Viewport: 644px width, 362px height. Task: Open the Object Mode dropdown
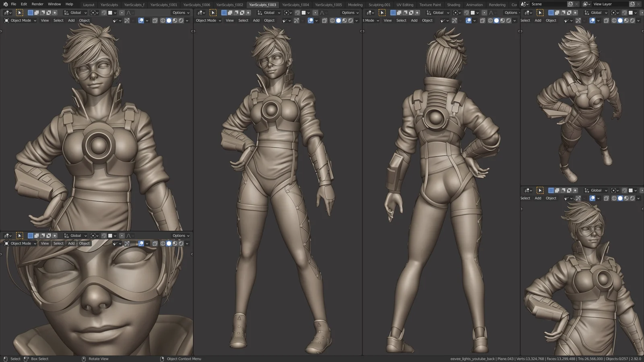coord(20,21)
